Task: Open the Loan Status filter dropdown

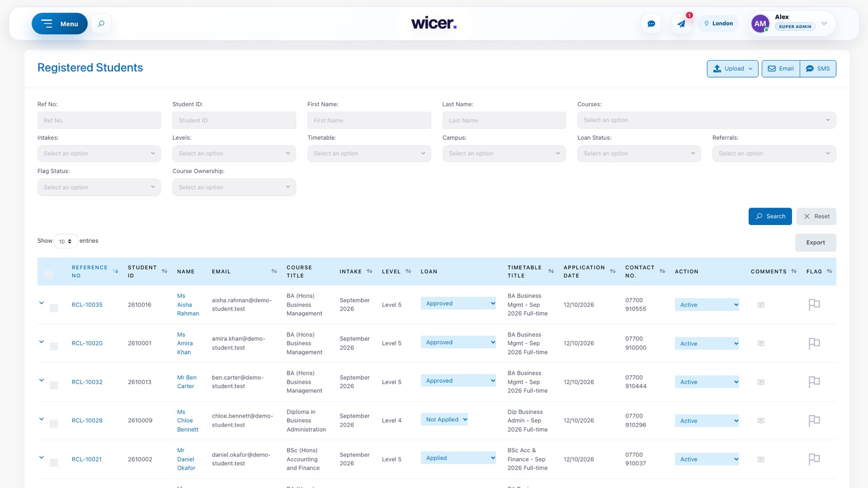Action: click(639, 153)
